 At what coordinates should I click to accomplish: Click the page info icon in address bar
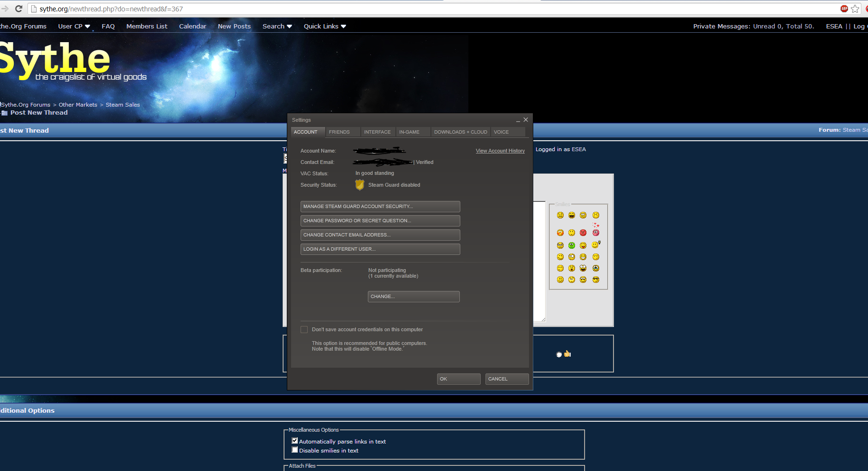click(x=34, y=9)
